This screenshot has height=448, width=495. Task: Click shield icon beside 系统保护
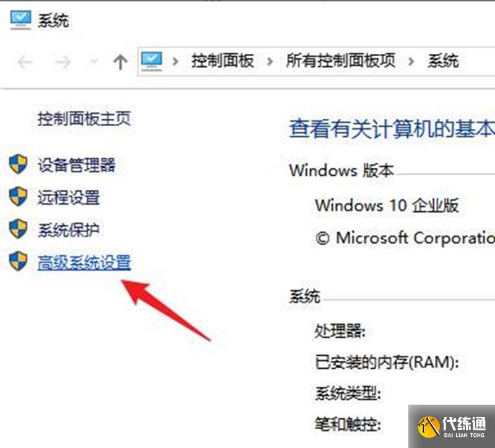pyautogui.click(x=18, y=229)
